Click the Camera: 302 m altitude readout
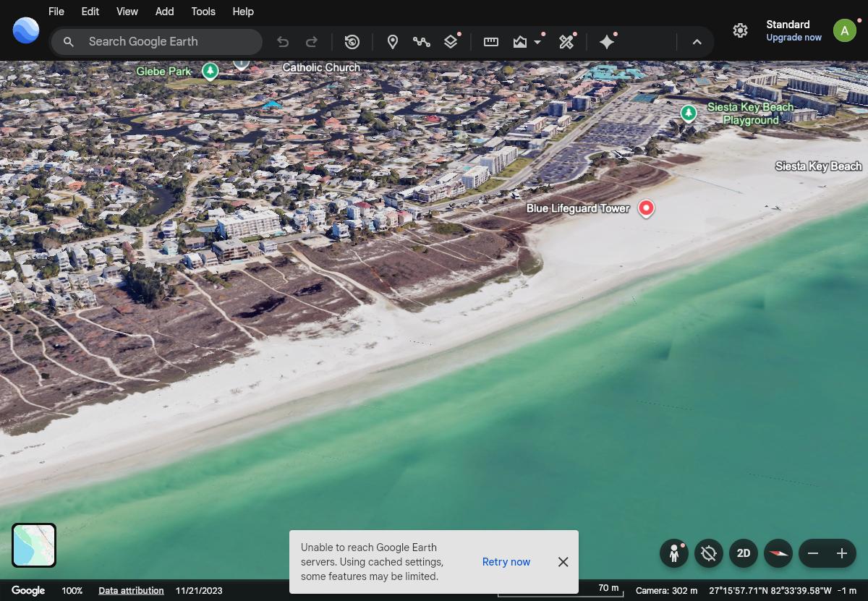The height and width of the screenshot is (601, 868). click(666, 591)
